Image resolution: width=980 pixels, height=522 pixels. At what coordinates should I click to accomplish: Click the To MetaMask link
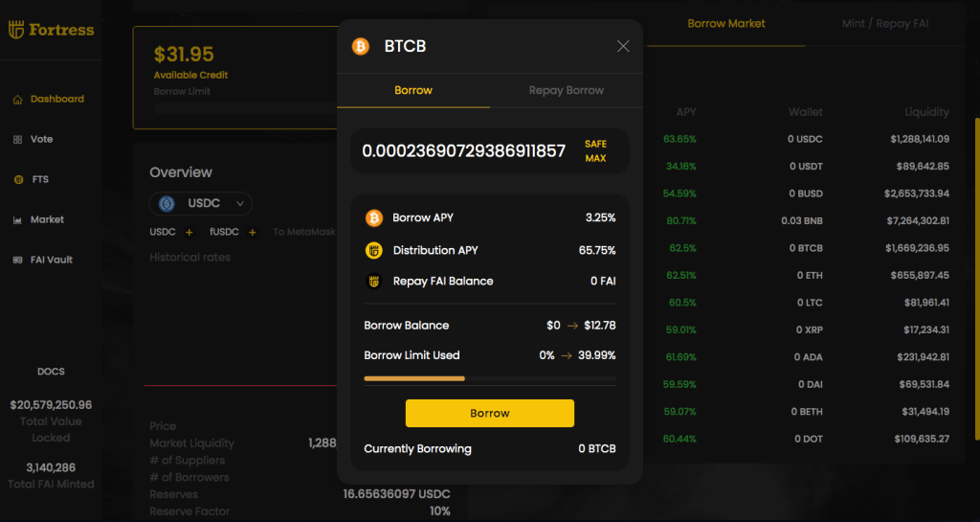tap(303, 232)
